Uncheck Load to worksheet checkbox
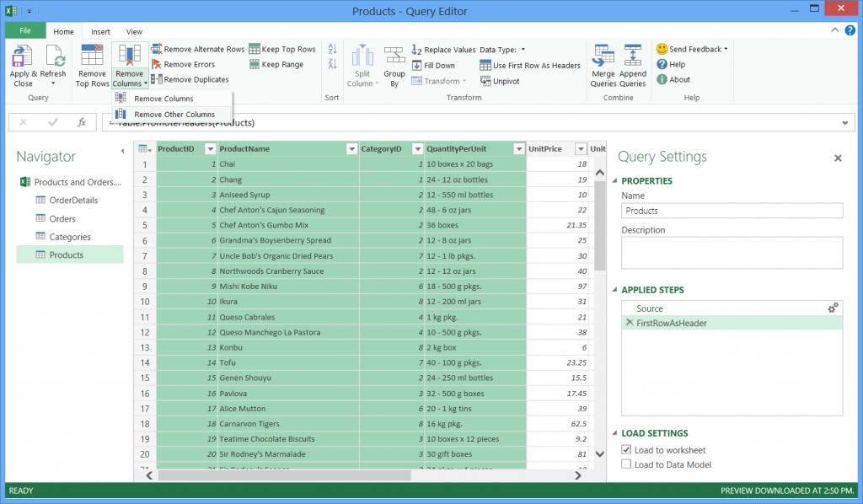Image resolution: width=863 pixels, height=504 pixels. pos(626,449)
